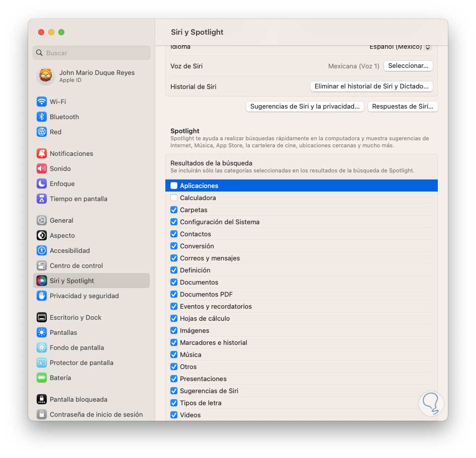Uncheck the Contactos checkbox
Image resolution: width=476 pixels, height=458 pixels.
point(174,234)
